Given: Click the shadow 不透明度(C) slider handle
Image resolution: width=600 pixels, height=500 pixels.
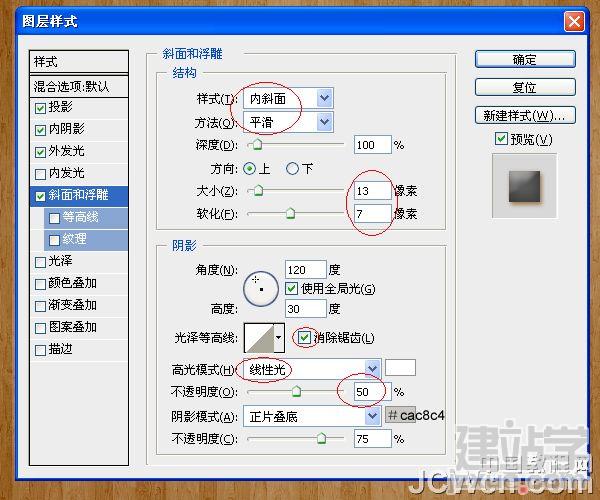Looking at the screenshot, I should pos(321,438).
